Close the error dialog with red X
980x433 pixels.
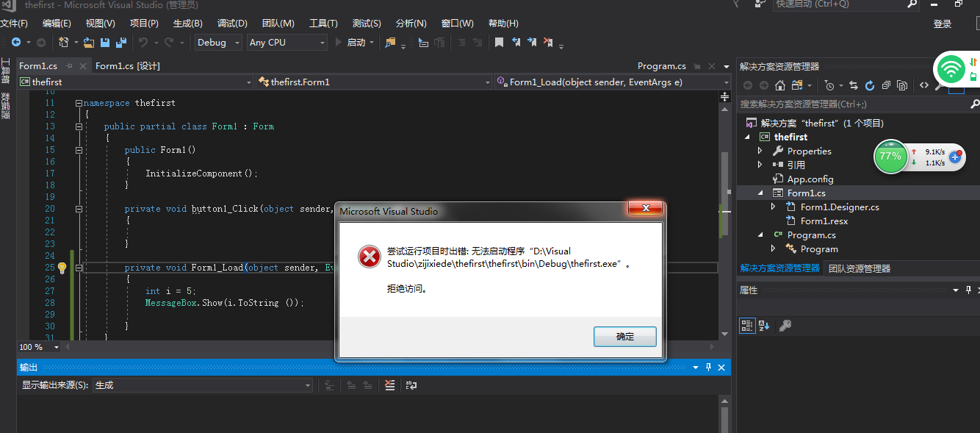646,210
